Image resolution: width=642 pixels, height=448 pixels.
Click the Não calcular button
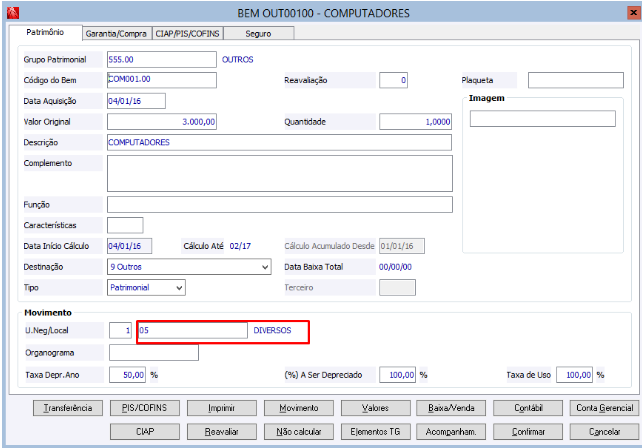click(x=298, y=432)
